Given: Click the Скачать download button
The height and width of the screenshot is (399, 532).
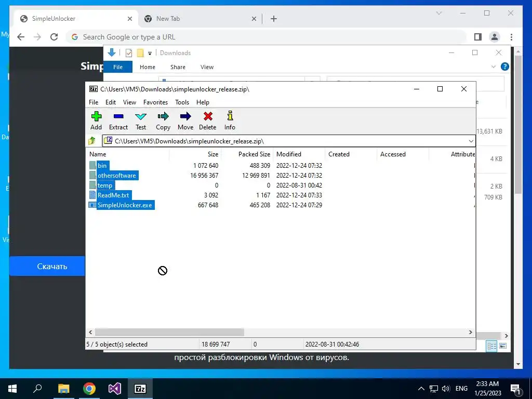Looking at the screenshot, I should [47, 266].
